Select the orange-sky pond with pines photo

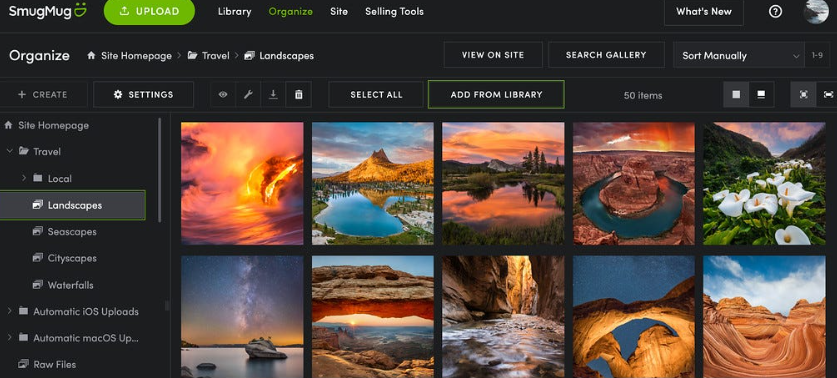click(503, 184)
